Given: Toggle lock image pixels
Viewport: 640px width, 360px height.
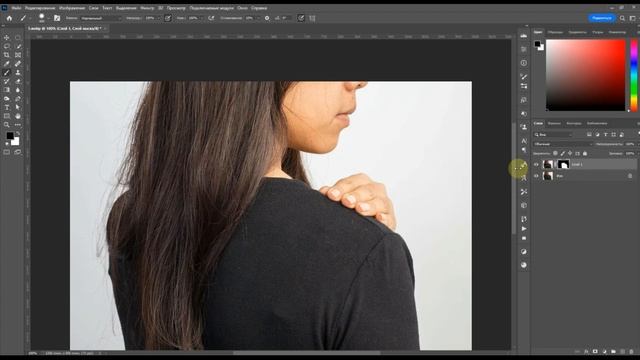Looking at the screenshot, I should tap(562, 153).
